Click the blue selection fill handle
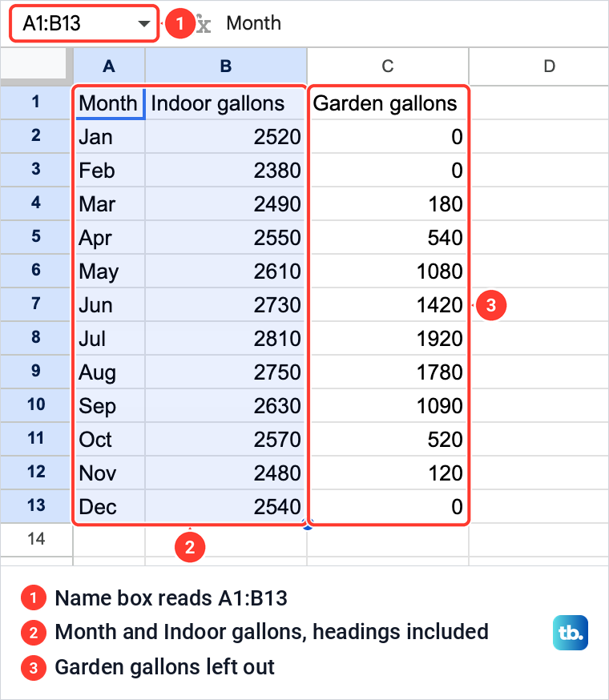The width and height of the screenshot is (609, 700). [308, 525]
